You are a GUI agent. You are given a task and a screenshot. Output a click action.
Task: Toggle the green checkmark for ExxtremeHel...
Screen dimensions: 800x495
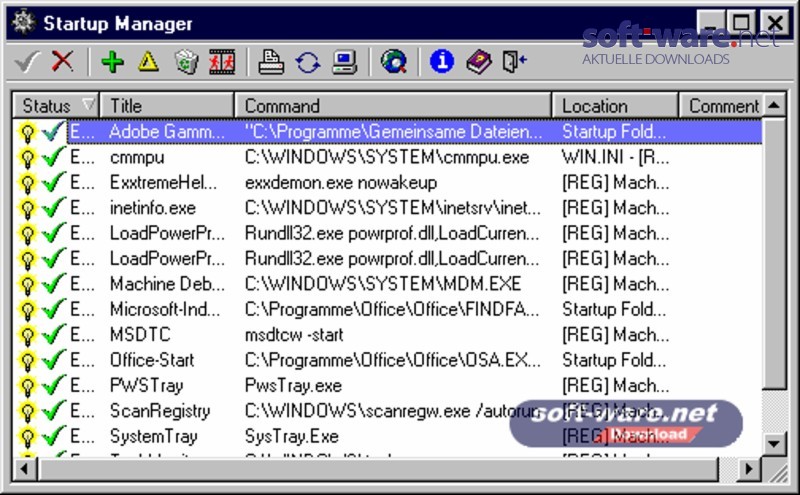54,182
